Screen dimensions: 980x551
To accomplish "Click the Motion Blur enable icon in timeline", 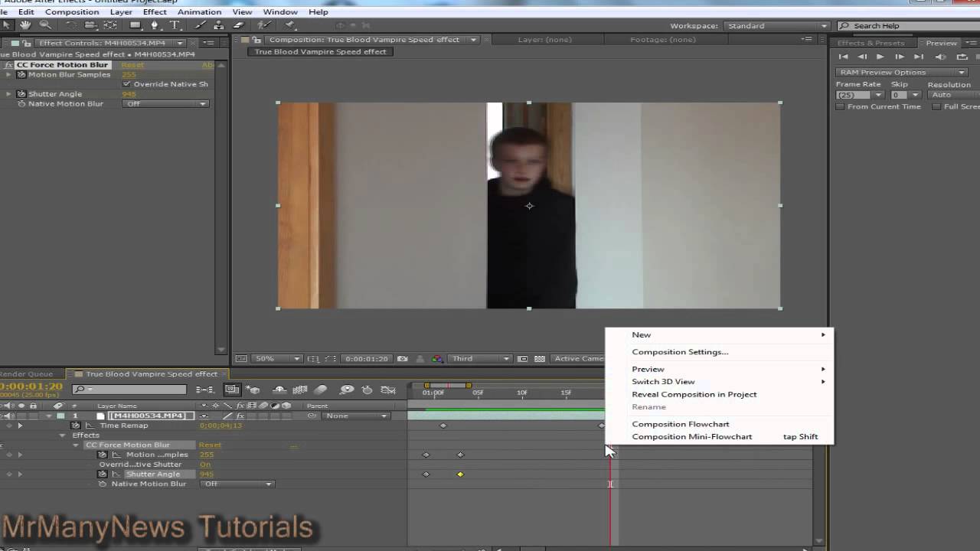I will (321, 390).
